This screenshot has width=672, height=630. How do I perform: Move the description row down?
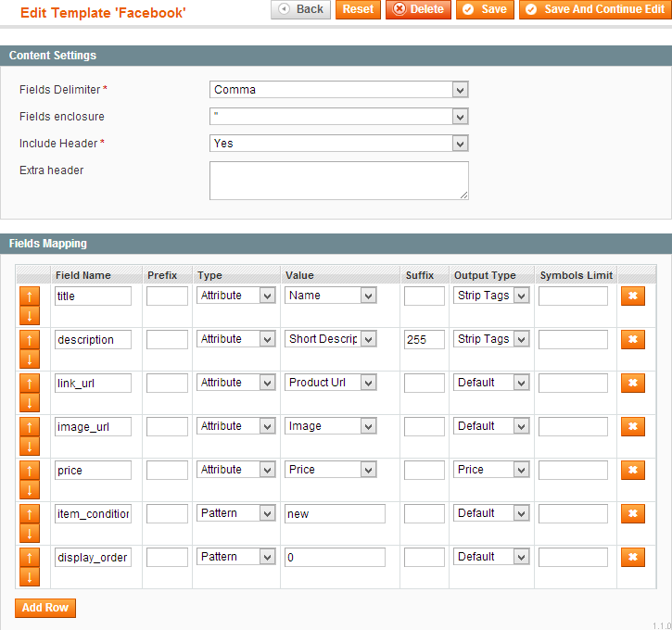tap(30, 359)
